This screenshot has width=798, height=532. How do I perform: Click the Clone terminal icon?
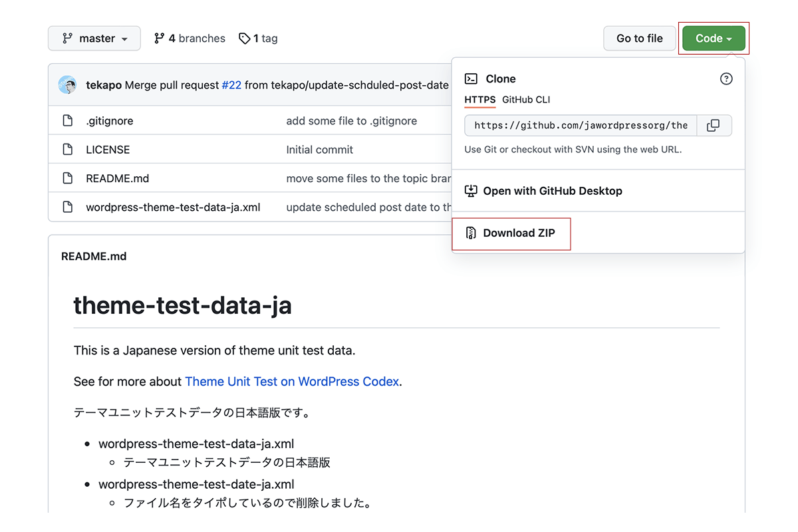pos(471,78)
